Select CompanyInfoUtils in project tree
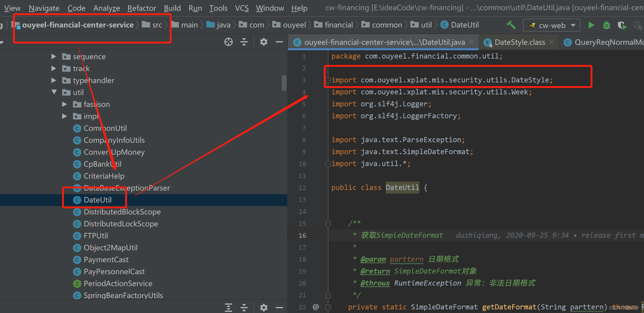Viewport: 644px width, 313px height. (114, 140)
